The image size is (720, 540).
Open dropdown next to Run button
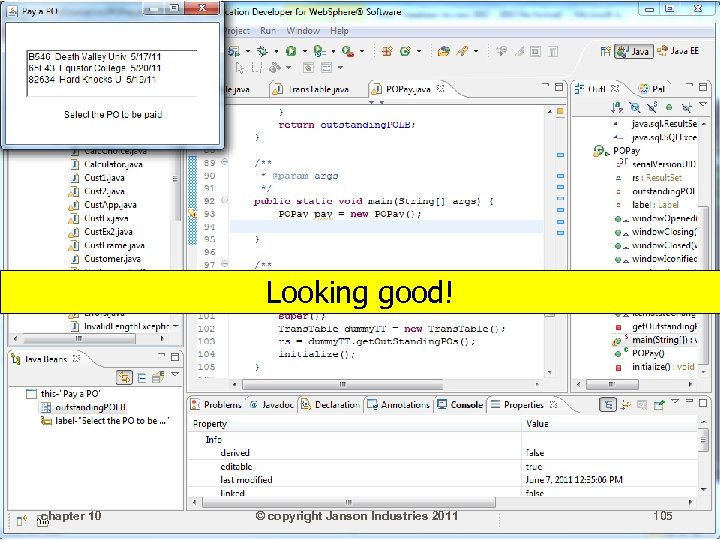(304, 51)
